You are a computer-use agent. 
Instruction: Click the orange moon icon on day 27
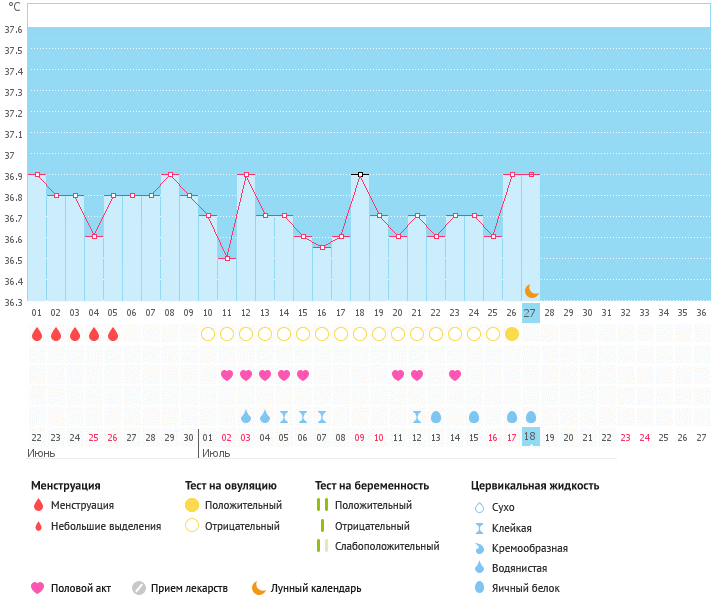(x=531, y=291)
